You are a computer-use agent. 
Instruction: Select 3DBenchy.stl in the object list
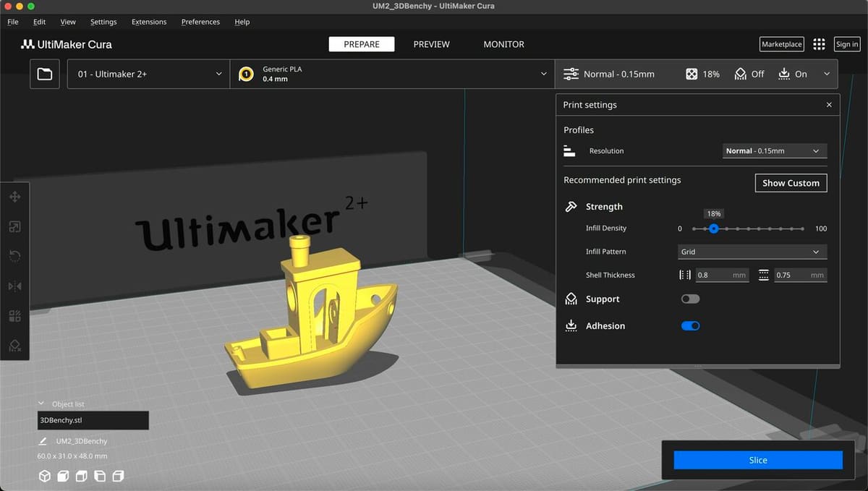[93, 420]
